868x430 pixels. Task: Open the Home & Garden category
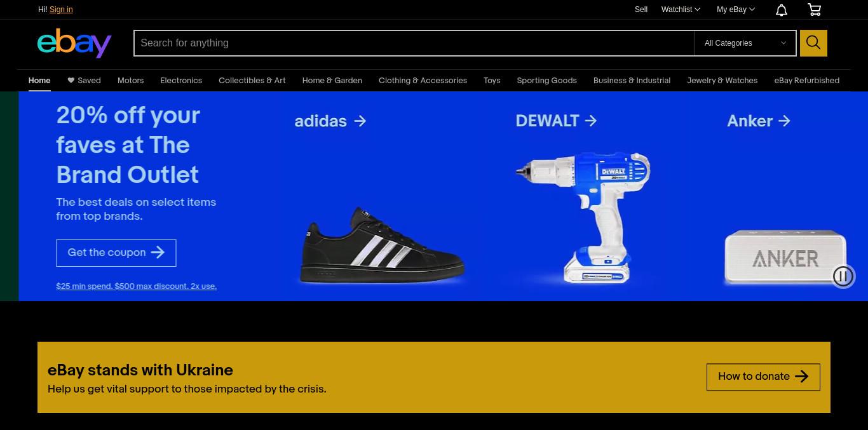[332, 81]
